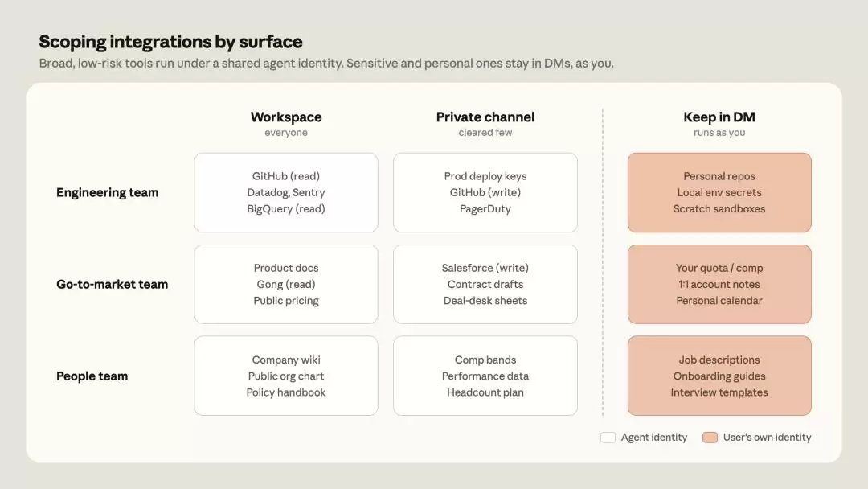
Task: Click the Scoping integrations by surface title
Action: point(170,42)
